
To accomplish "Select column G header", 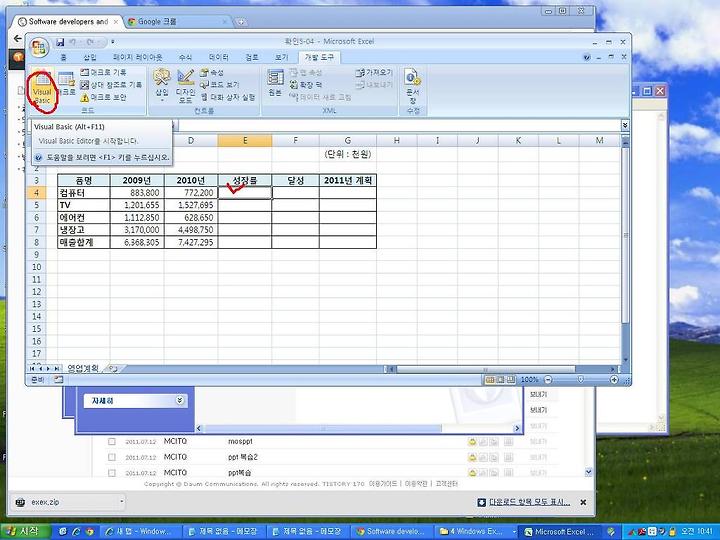I will 348,141.
